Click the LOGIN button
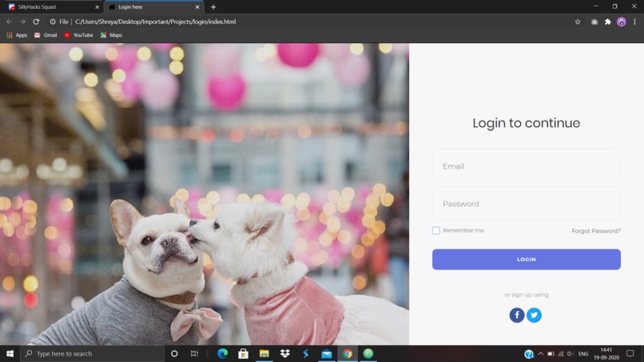This screenshot has height=362, width=644. tap(526, 259)
